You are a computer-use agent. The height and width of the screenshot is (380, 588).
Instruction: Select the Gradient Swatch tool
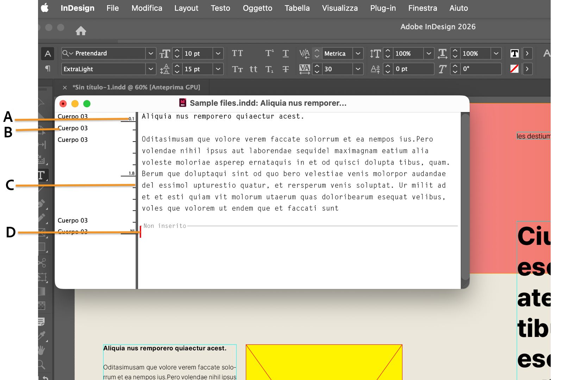[42, 291]
